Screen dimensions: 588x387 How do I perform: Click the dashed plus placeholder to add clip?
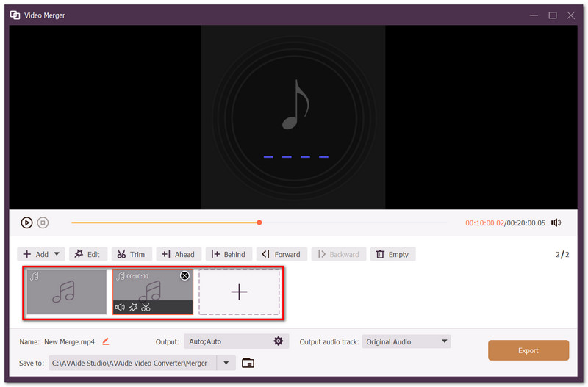[x=240, y=292]
